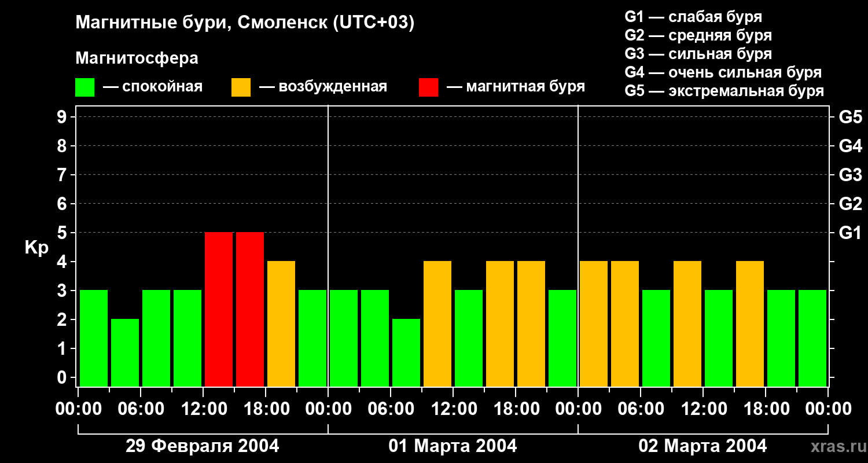Click the first green bar on 29 Февраля
The height and width of the screenshot is (463, 868).
(x=94, y=338)
